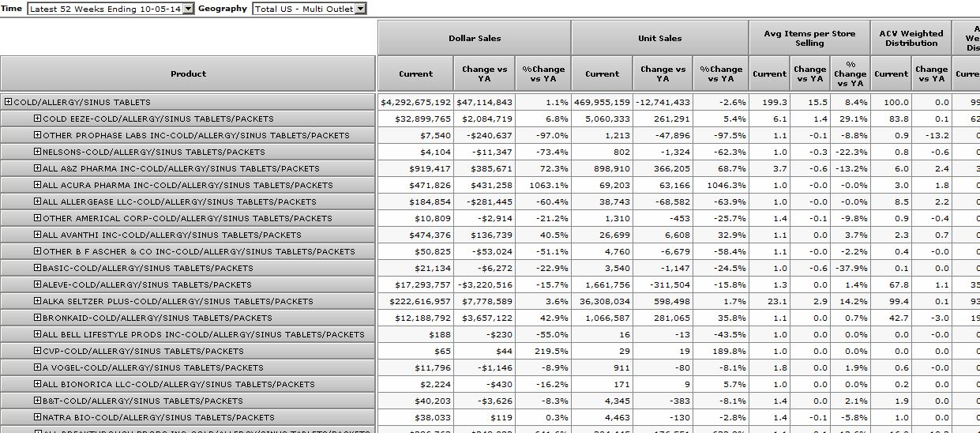Sort by Dollar Sales Current column
This screenshot has width=980, height=433.
(x=415, y=74)
